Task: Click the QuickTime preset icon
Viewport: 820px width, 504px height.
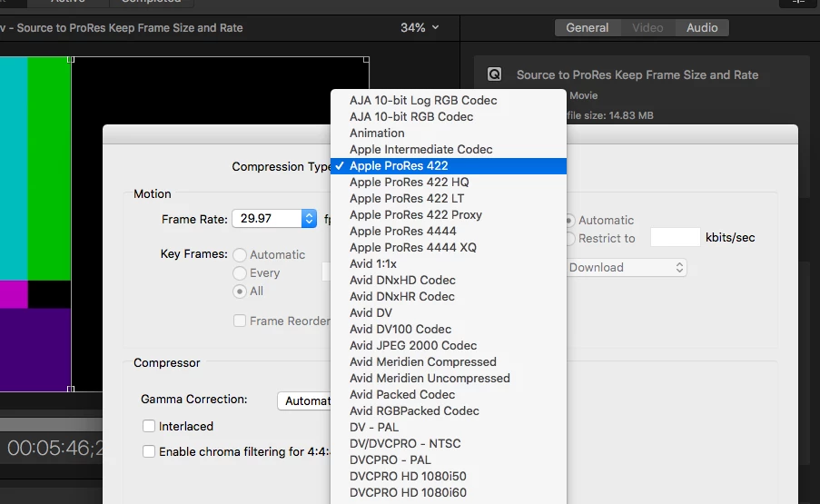Action: (x=494, y=74)
